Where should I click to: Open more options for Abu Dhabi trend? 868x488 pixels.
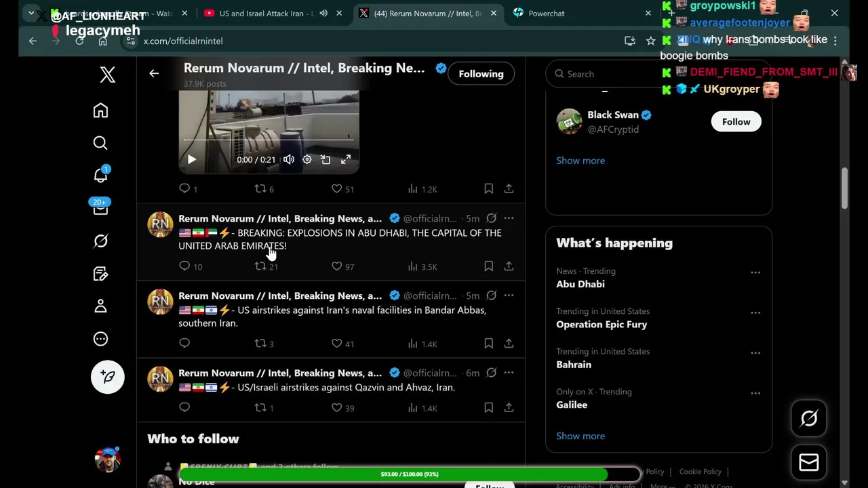click(x=755, y=272)
